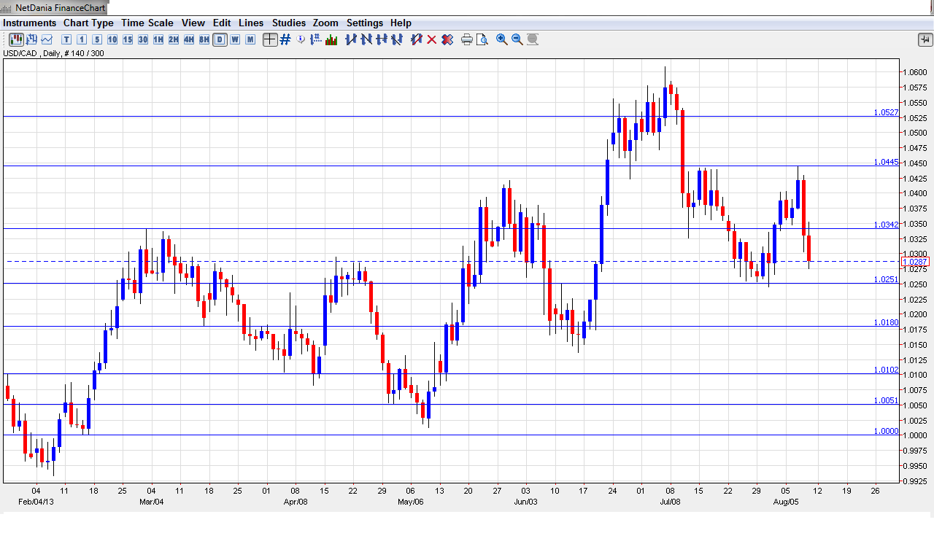
Task: Expand the Time Scale menu
Action: [147, 23]
